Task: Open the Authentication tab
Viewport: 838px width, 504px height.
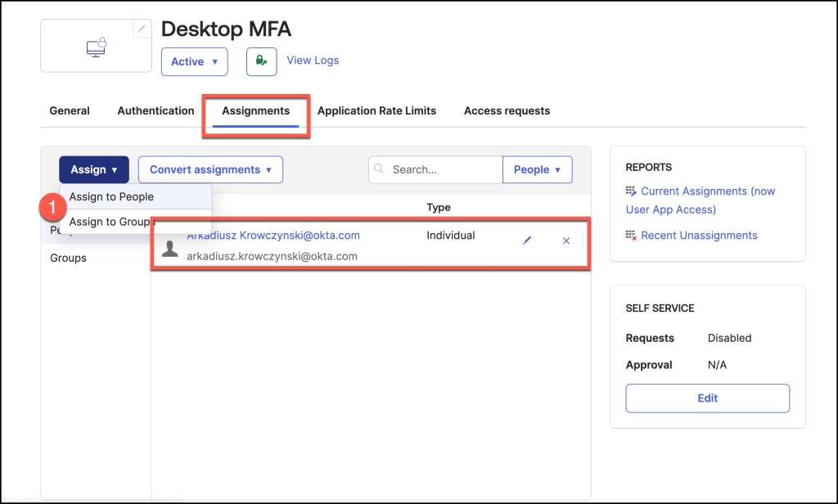Action: [x=155, y=110]
